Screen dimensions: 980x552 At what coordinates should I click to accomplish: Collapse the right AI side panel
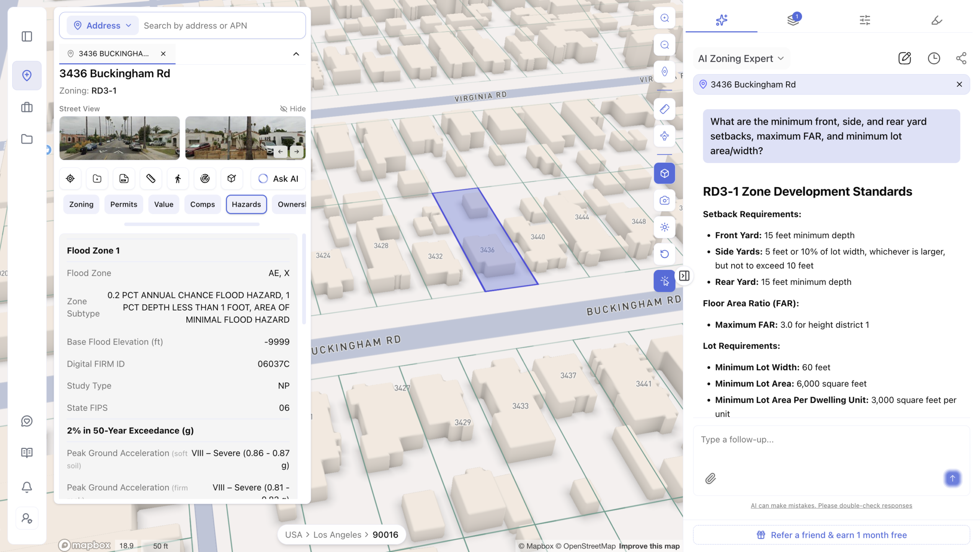(x=684, y=276)
